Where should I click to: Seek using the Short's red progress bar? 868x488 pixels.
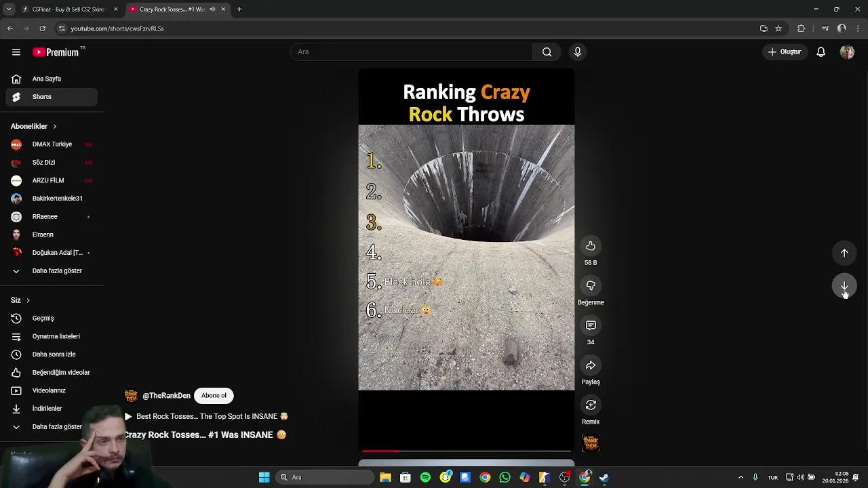point(467,451)
